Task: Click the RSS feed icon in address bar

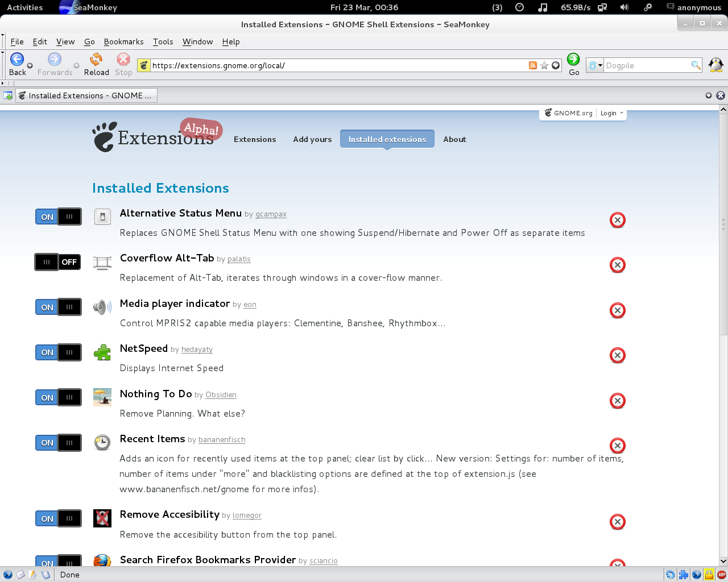Action: coord(533,65)
